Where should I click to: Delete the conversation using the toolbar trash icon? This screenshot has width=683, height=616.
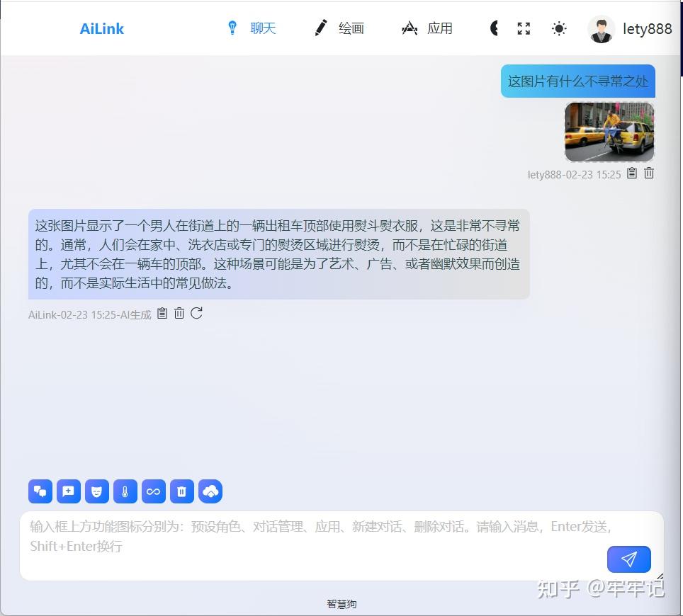click(182, 491)
